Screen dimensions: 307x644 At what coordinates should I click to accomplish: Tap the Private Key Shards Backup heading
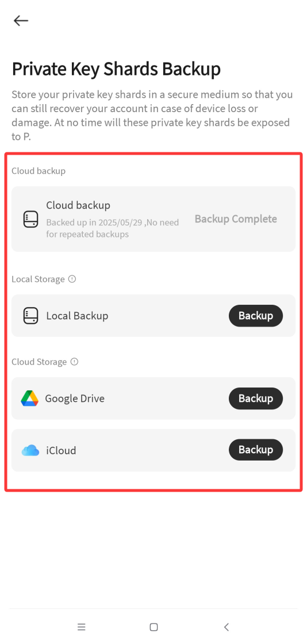pos(116,70)
